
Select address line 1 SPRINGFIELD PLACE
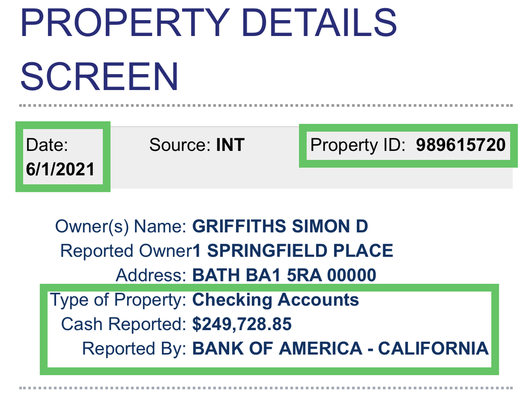(293, 251)
